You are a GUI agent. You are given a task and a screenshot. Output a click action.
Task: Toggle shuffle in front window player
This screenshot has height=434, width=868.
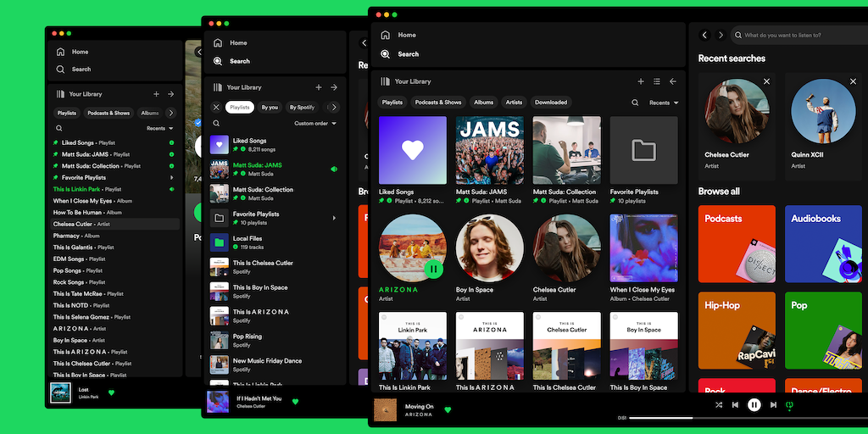[x=719, y=404]
